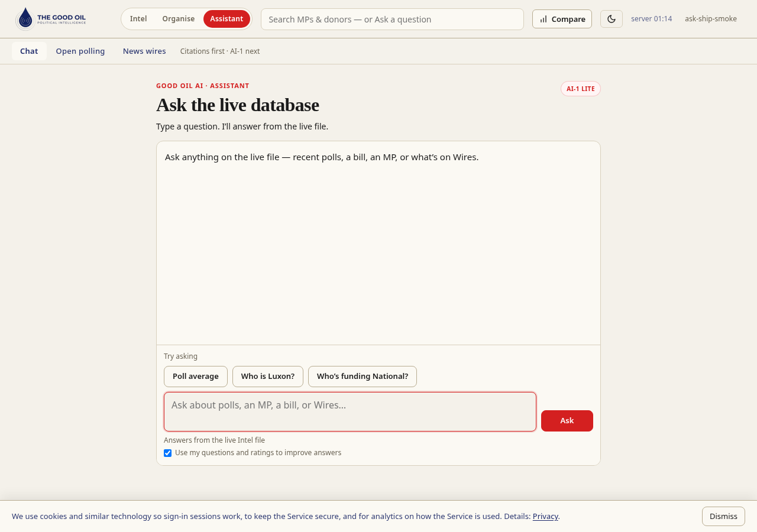The height and width of the screenshot is (532, 757).
Task: Click 'Answers from the live Intel file' note
Action: click(214, 440)
